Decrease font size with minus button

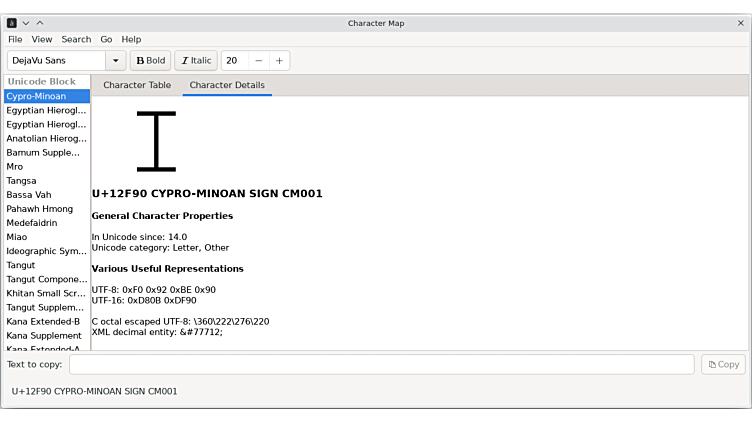tap(258, 61)
